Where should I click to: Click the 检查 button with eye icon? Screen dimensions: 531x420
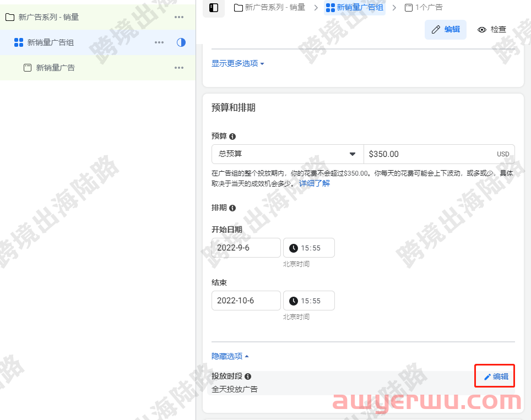tap(492, 29)
